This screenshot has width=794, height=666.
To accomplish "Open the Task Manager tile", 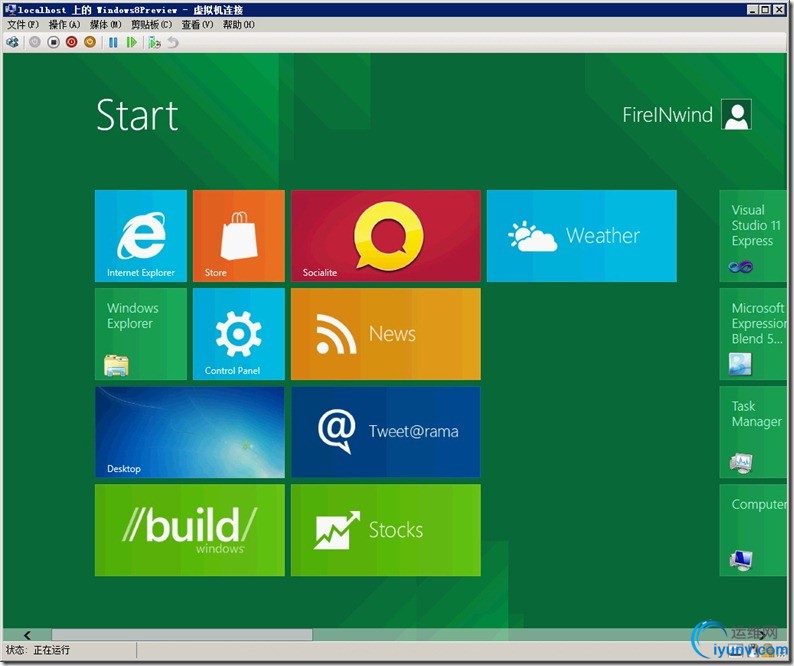I will point(753,432).
